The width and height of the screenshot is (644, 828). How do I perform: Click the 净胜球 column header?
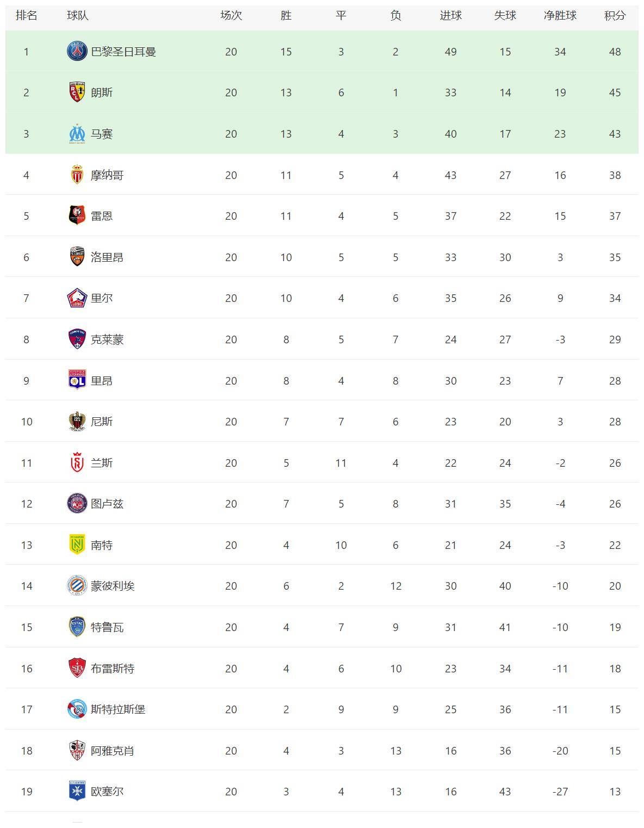point(560,15)
